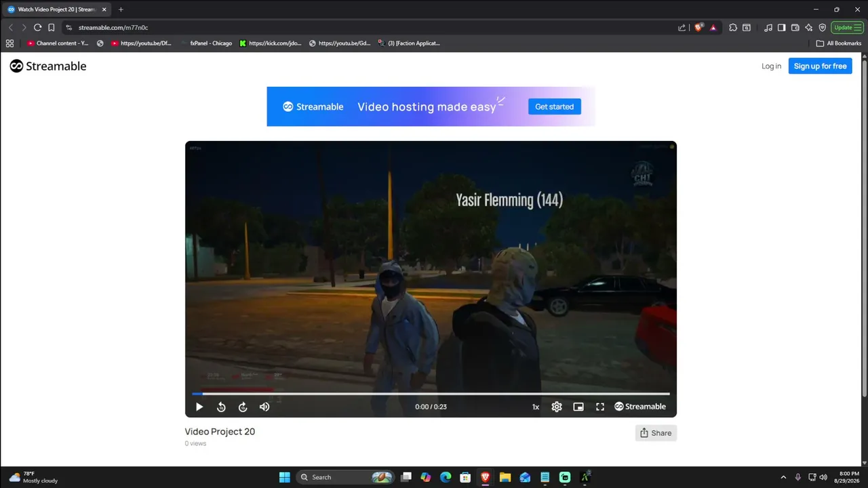868x488 pixels.
Task: Go back to the previous page
Action: tap(11, 28)
